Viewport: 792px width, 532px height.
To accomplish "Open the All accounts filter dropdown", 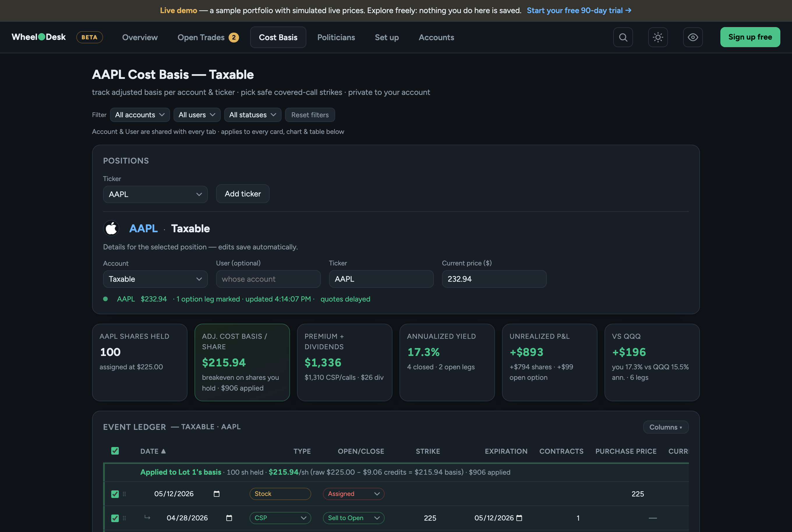I will pos(140,115).
